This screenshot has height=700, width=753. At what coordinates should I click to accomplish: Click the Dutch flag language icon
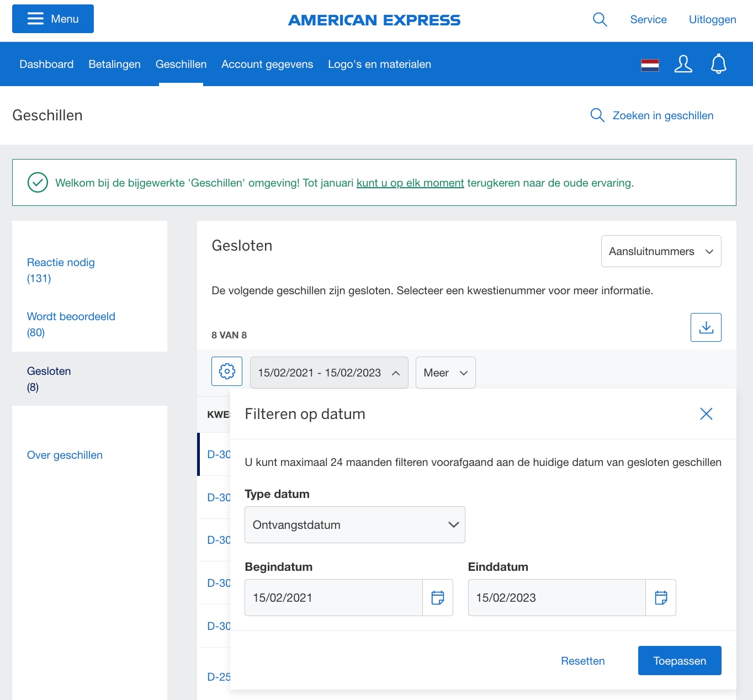point(649,64)
